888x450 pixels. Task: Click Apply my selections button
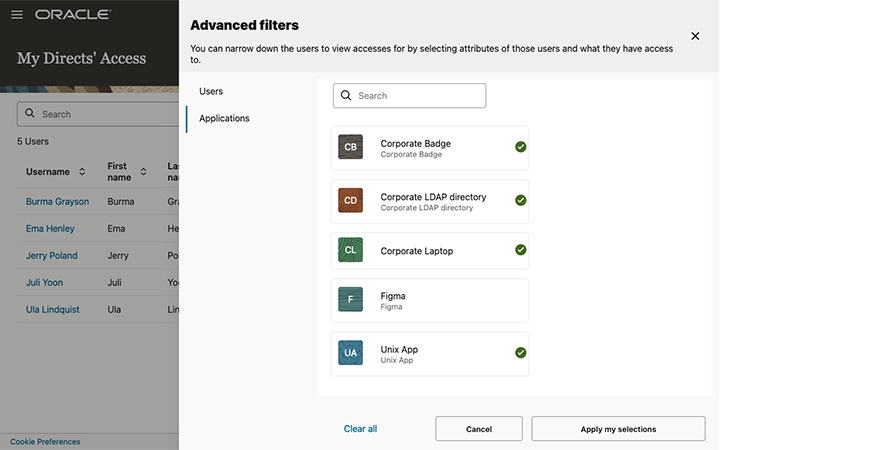click(x=618, y=429)
